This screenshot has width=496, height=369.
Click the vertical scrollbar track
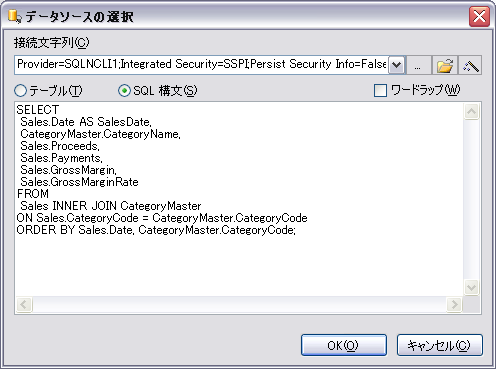[x=471, y=199]
